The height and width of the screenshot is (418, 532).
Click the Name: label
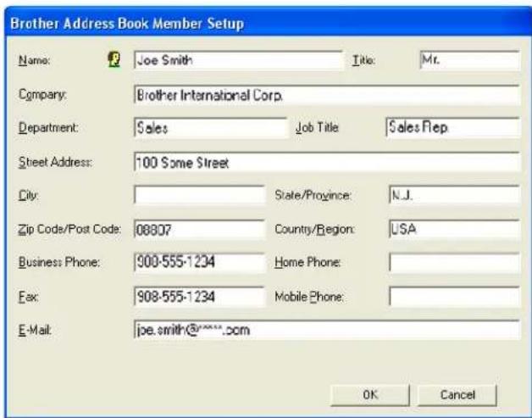click(34, 60)
